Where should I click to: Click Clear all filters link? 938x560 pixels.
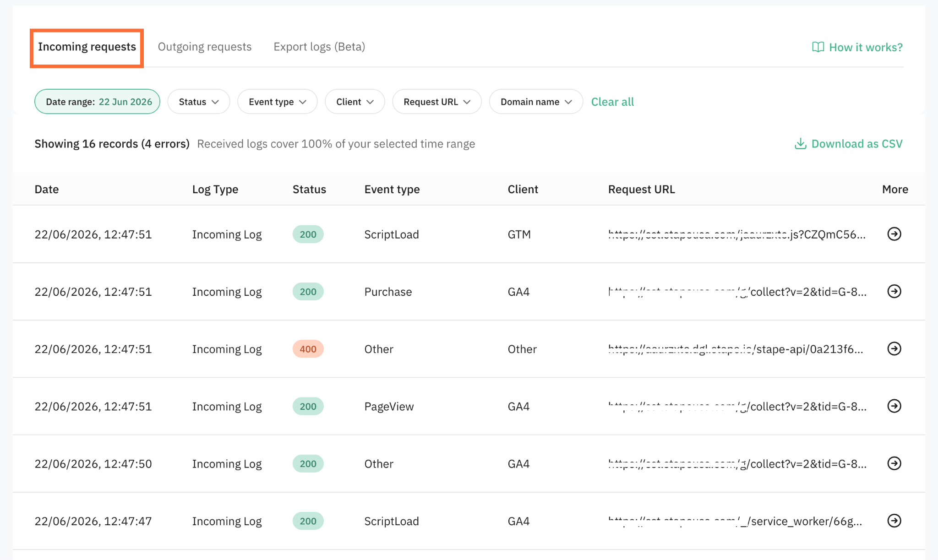[x=612, y=102]
